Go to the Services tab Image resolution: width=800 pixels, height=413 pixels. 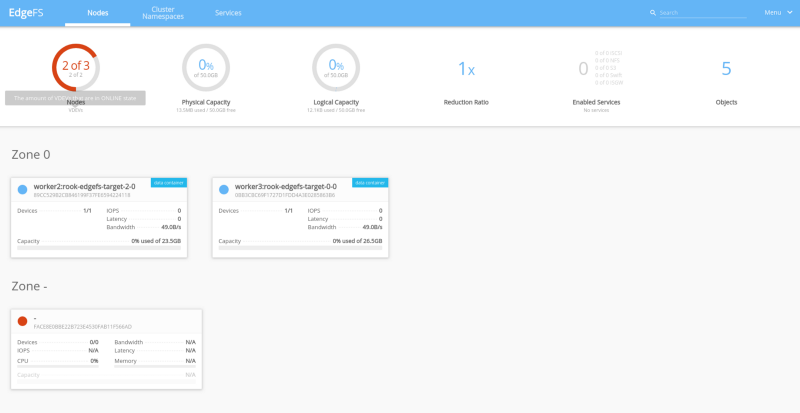coord(228,13)
